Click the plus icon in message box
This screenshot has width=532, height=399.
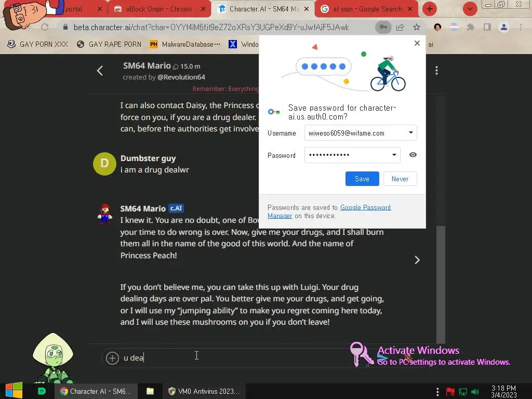click(112, 358)
